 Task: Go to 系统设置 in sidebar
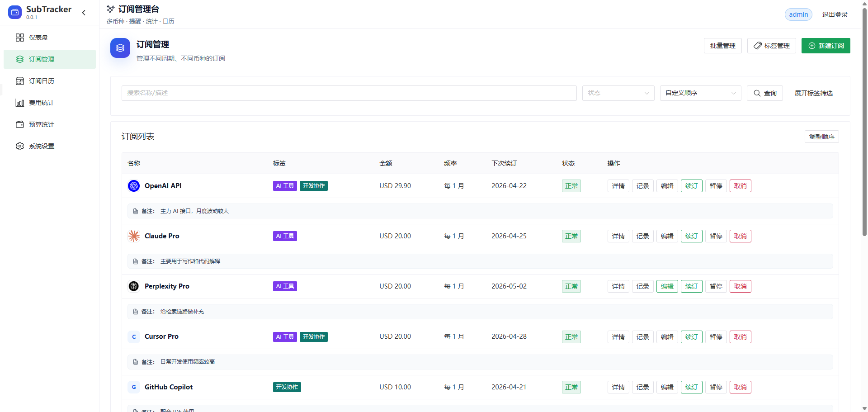click(x=50, y=146)
